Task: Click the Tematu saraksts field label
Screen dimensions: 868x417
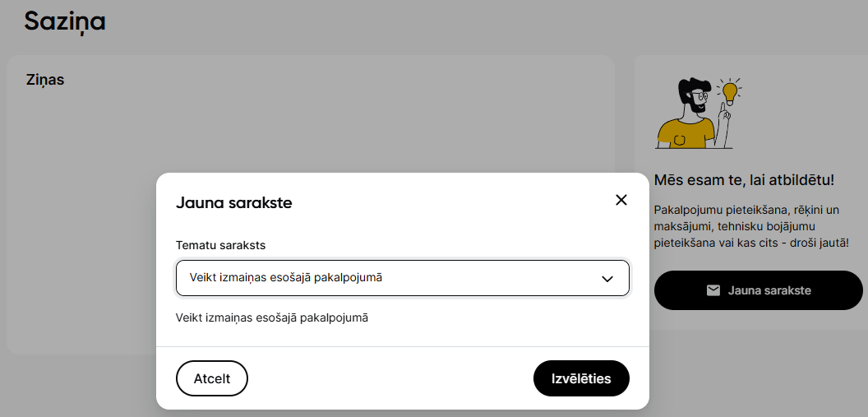Action: click(221, 245)
